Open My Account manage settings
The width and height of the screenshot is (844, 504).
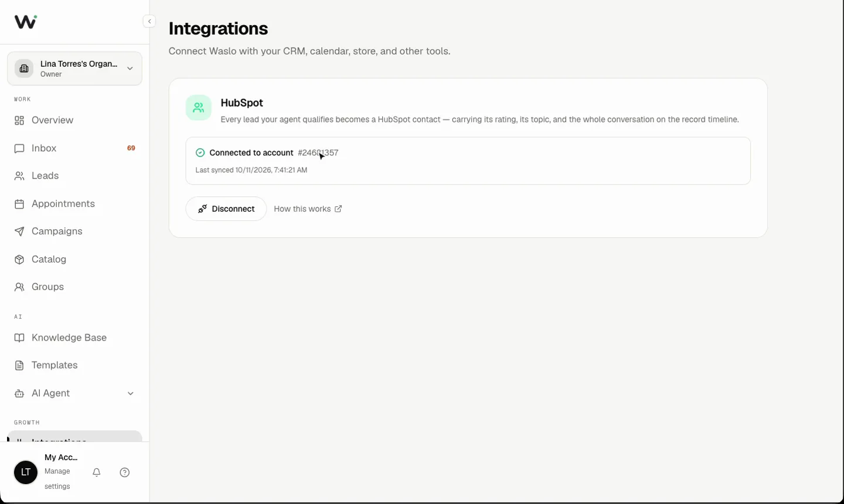61,472
